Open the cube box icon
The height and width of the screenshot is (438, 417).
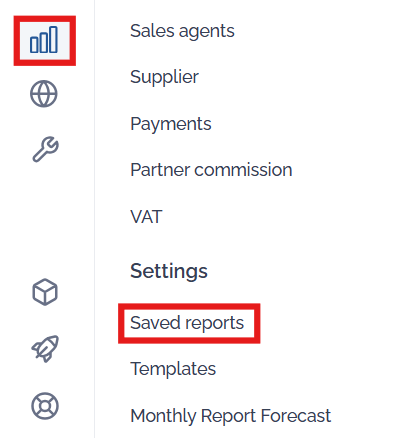(45, 292)
